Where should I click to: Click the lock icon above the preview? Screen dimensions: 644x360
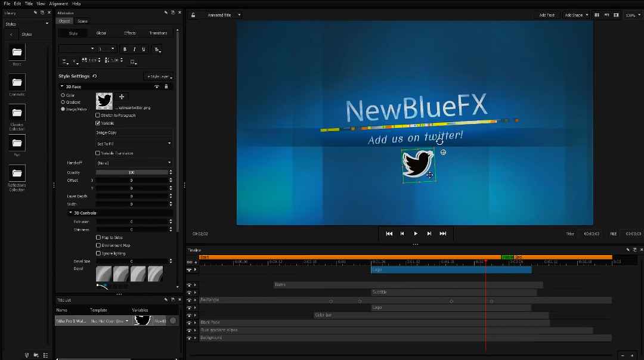pos(193,15)
